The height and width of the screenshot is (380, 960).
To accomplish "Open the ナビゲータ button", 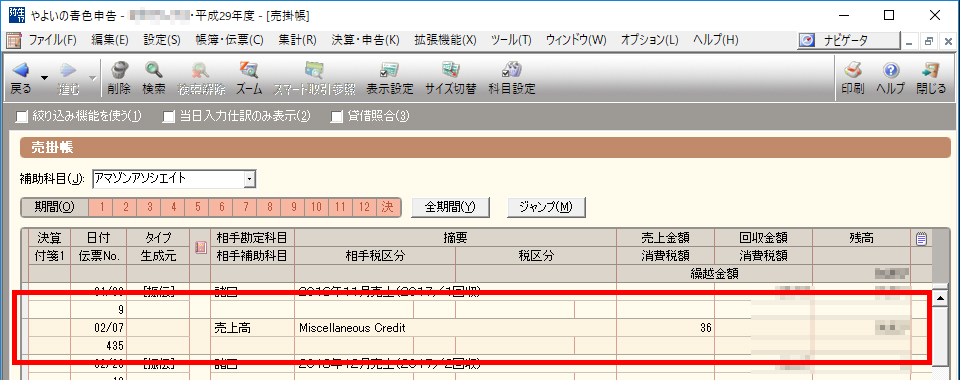I will 849,40.
